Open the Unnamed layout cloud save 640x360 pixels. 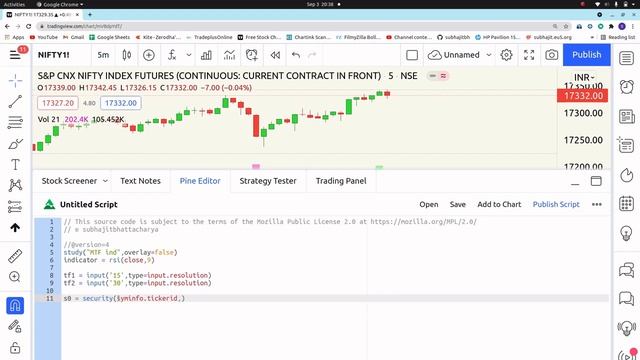[x=453, y=55]
